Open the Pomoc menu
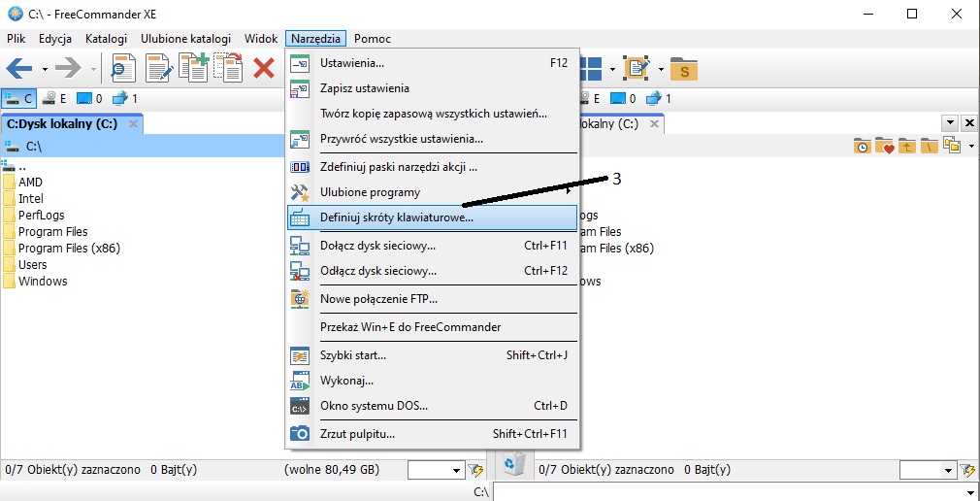The image size is (980, 501). (x=373, y=39)
